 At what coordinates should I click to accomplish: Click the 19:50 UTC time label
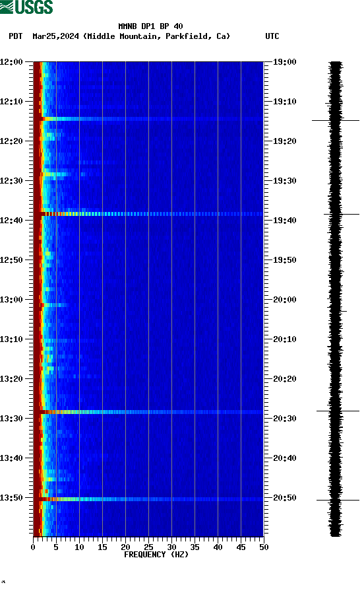(x=284, y=260)
